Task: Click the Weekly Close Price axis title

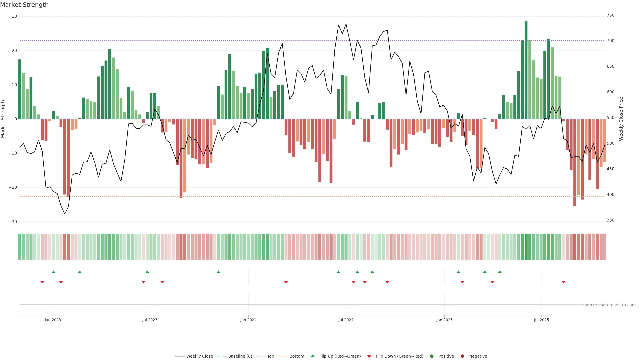Action: [x=621, y=119]
